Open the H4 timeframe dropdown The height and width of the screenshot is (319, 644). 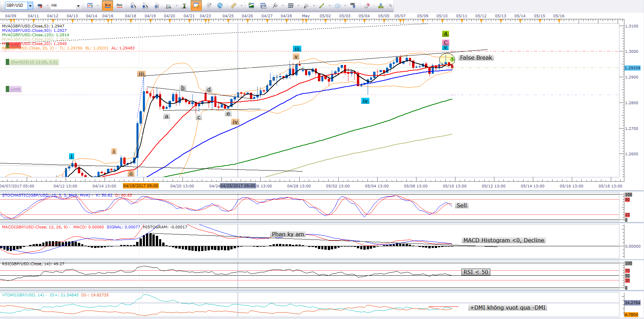[x=78, y=6]
